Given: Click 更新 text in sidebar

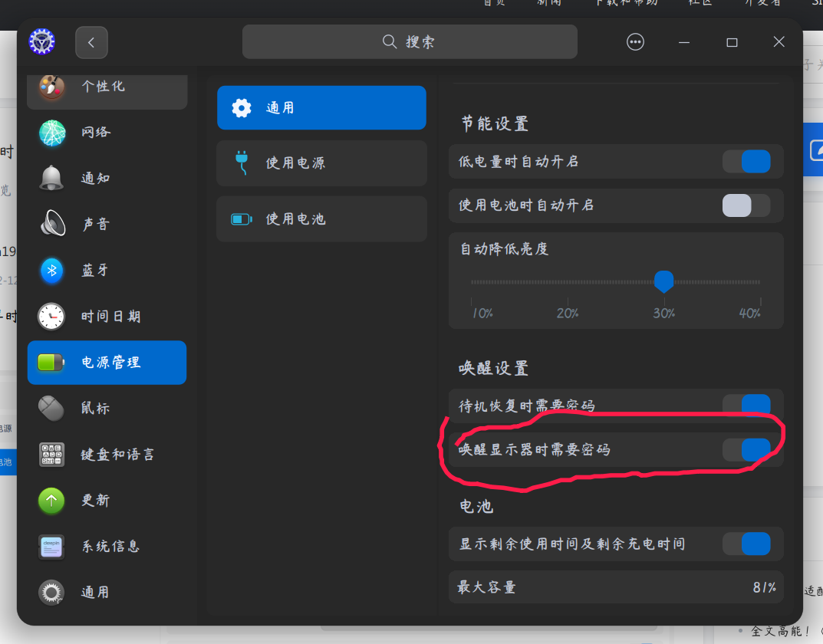Looking at the screenshot, I should tap(96, 501).
